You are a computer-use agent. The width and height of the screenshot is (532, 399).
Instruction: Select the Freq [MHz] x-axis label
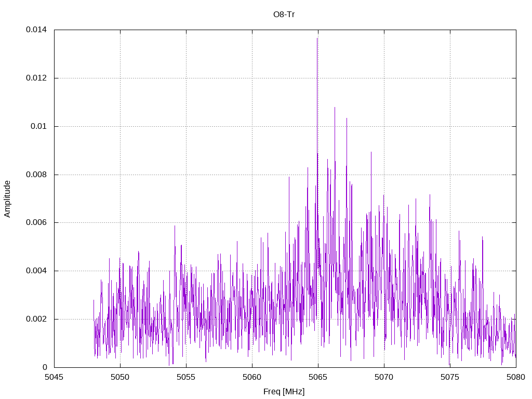pos(284,392)
